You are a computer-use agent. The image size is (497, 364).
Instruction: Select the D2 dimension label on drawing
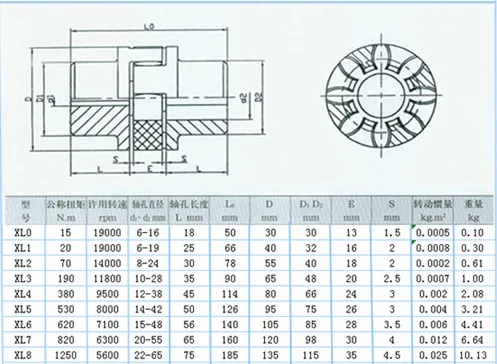[259, 97]
